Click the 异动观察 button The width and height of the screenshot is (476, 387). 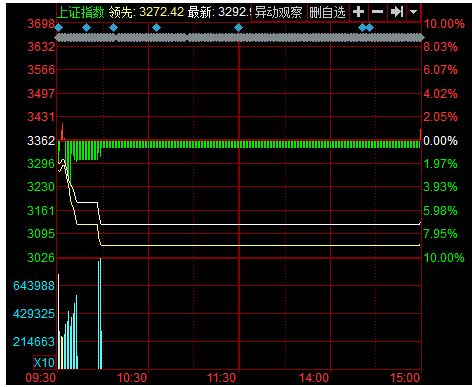point(278,12)
